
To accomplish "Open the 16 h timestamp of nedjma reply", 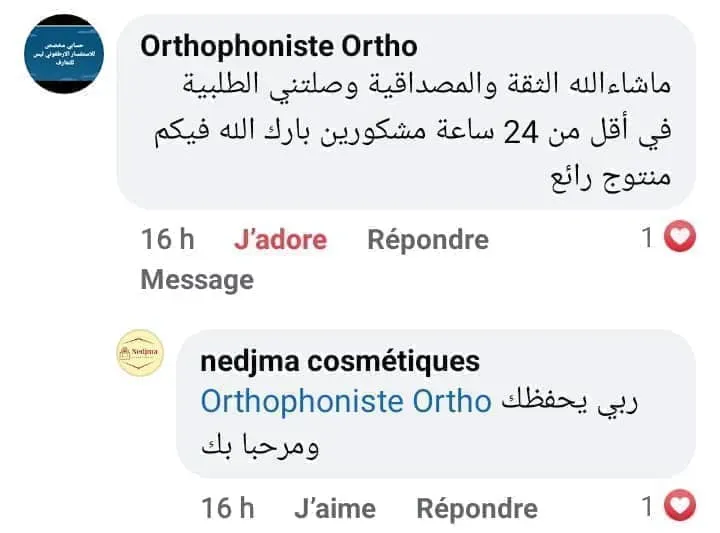I will tap(228, 508).
